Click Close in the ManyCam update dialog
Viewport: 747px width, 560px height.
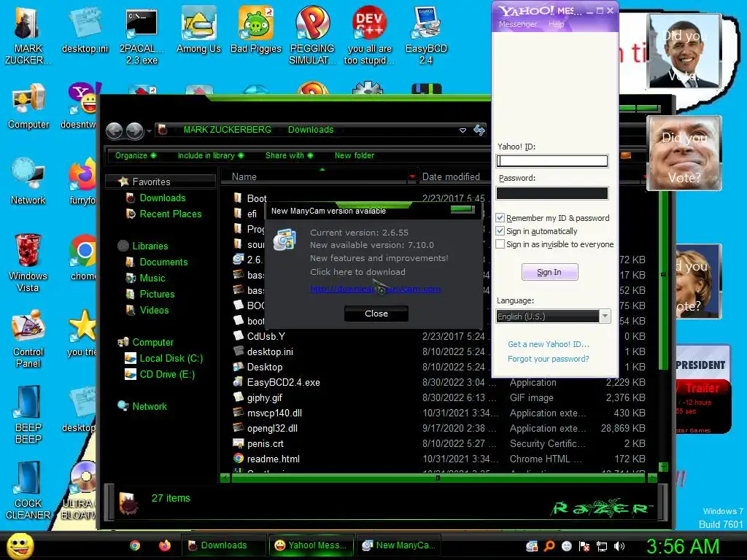point(376,314)
